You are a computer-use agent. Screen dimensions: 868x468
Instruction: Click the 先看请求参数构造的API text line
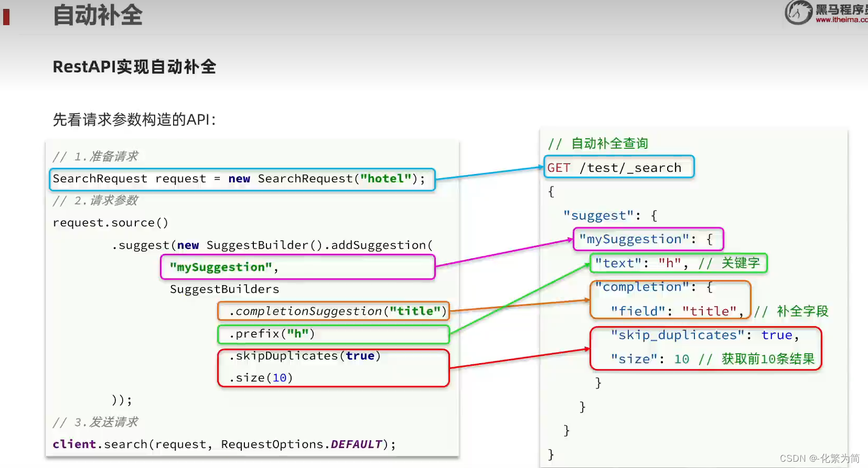pyautogui.click(x=134, y=119)
